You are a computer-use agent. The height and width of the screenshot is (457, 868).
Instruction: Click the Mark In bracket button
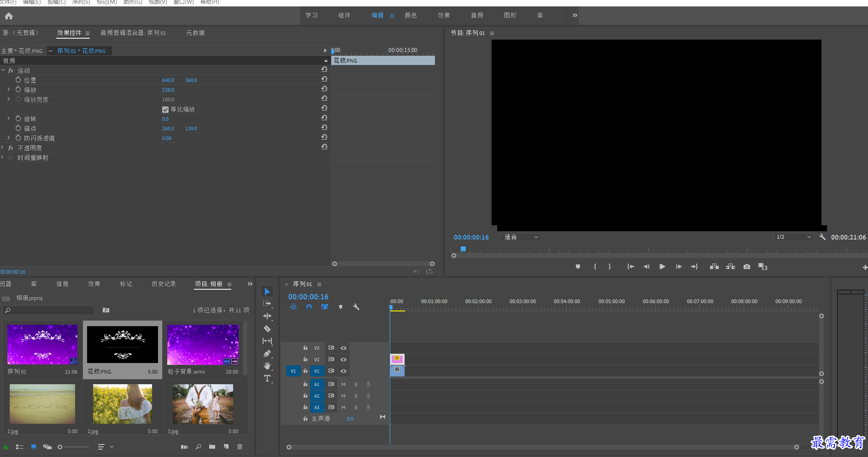(x=595, y=267)
